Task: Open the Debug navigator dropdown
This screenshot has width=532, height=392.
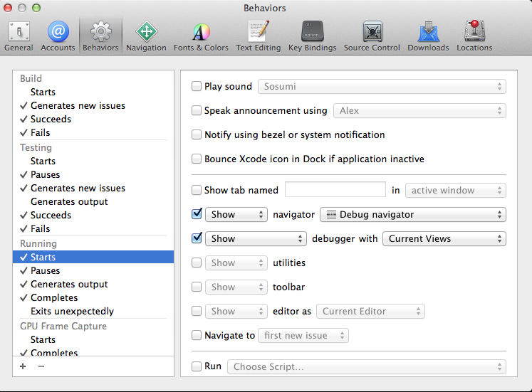Action: pyautogui.click(x=413, y=214)
